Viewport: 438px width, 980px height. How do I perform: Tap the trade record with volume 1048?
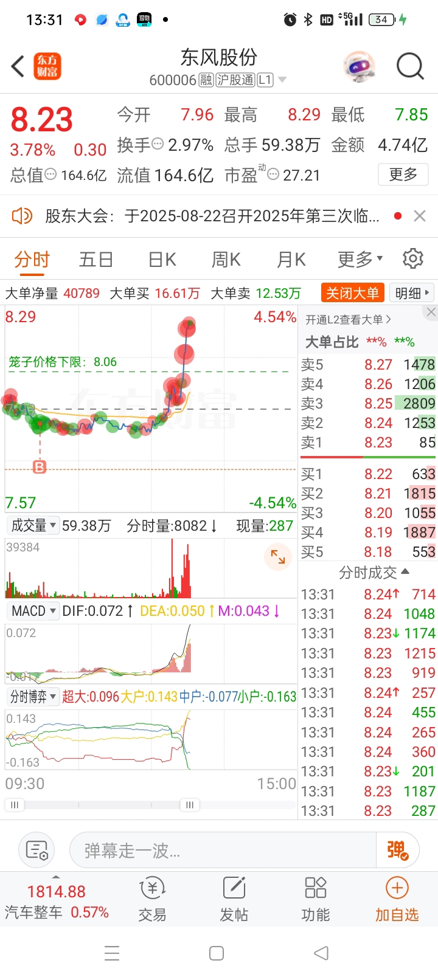tap(368, 614)
